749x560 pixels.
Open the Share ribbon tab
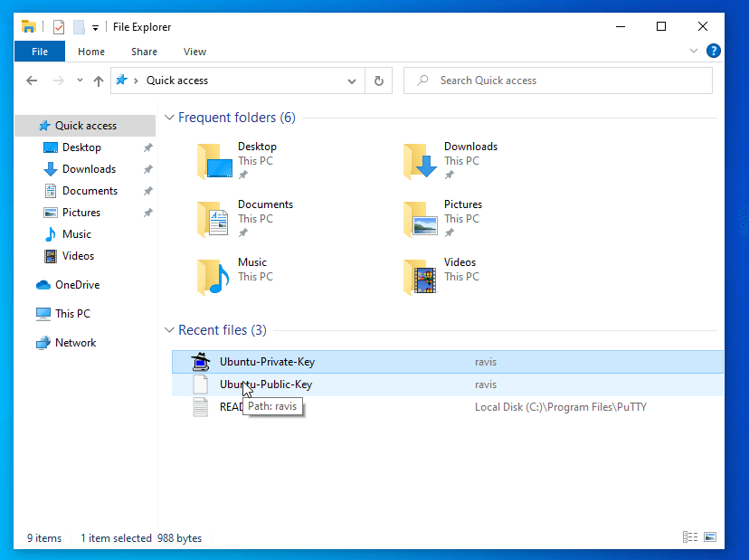coord(144,52)
